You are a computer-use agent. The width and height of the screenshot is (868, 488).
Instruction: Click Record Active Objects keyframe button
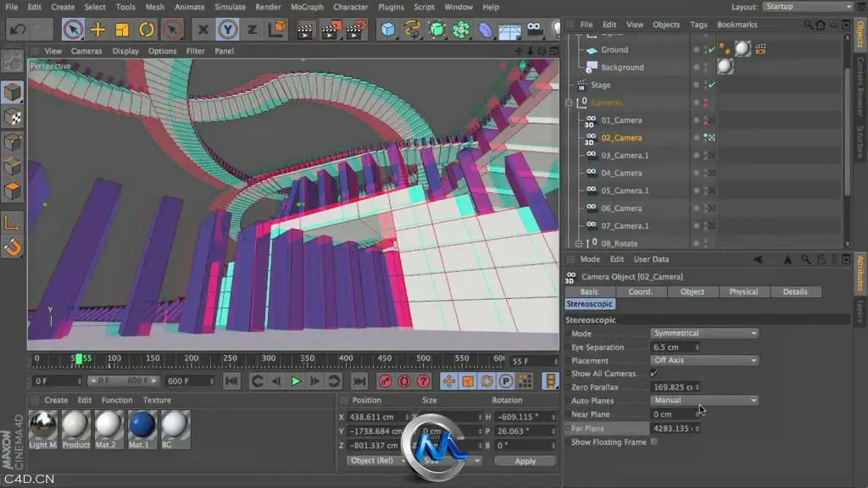pos(386,380)
